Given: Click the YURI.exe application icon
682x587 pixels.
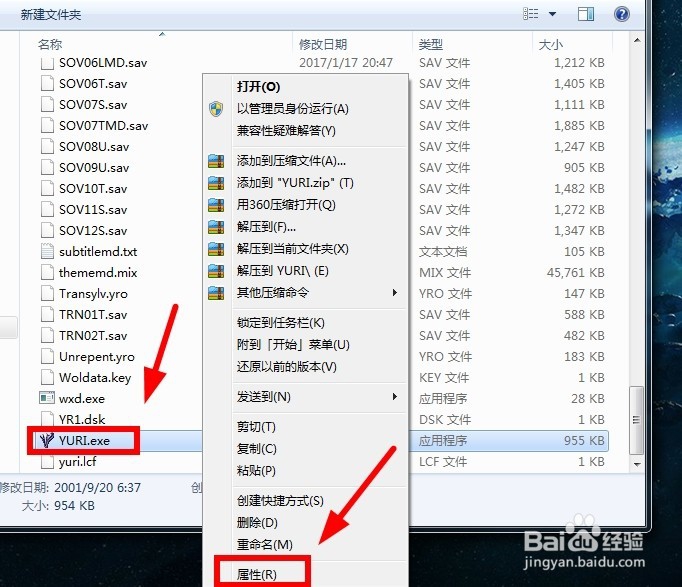Looking at the screenshot, I should point(47,440).
